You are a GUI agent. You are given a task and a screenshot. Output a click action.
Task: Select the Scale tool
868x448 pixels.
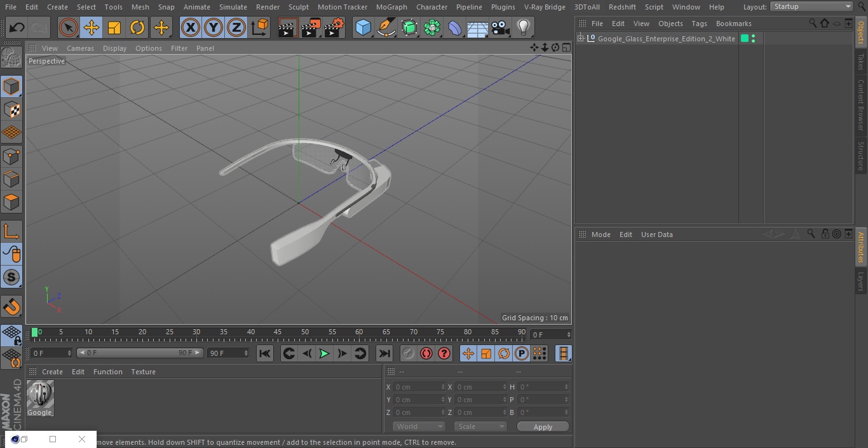[114, 27]
